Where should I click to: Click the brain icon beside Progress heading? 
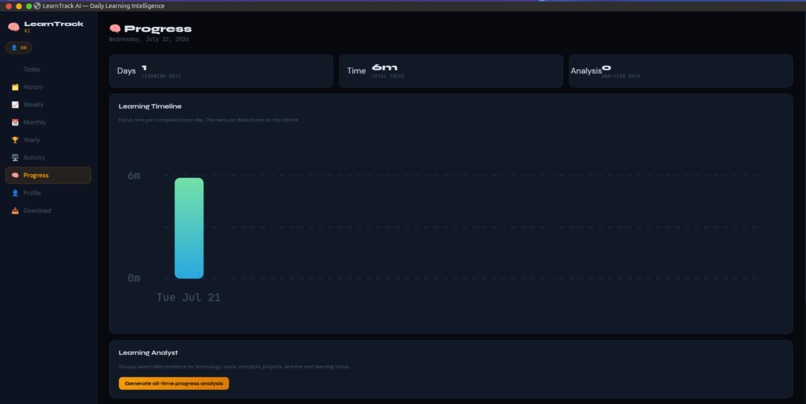[115, 29]
